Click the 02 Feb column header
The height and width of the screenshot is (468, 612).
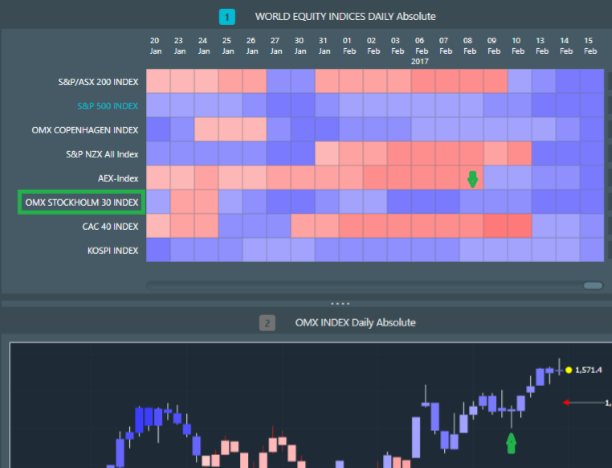click(373, 46)
